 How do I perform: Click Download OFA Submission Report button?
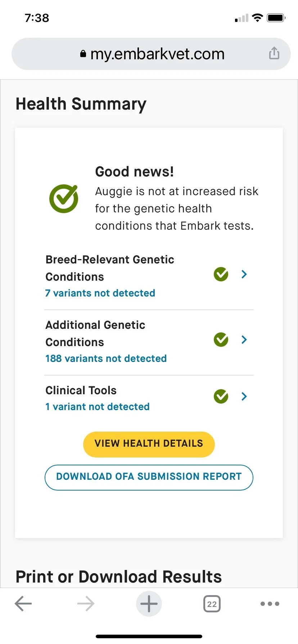149,477
